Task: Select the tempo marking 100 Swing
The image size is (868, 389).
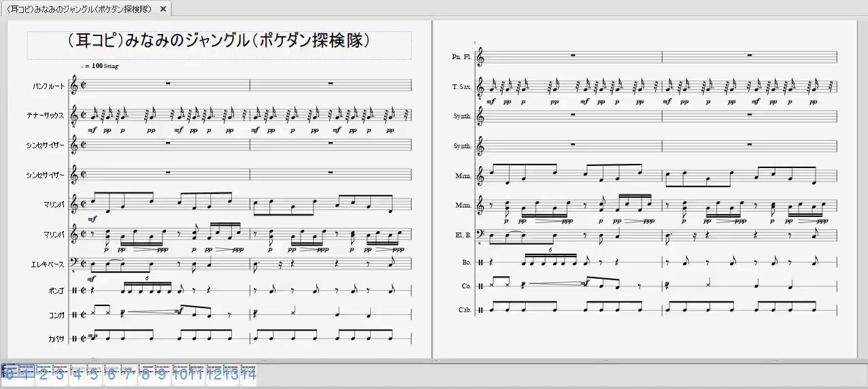Action: tap(99, 66)
